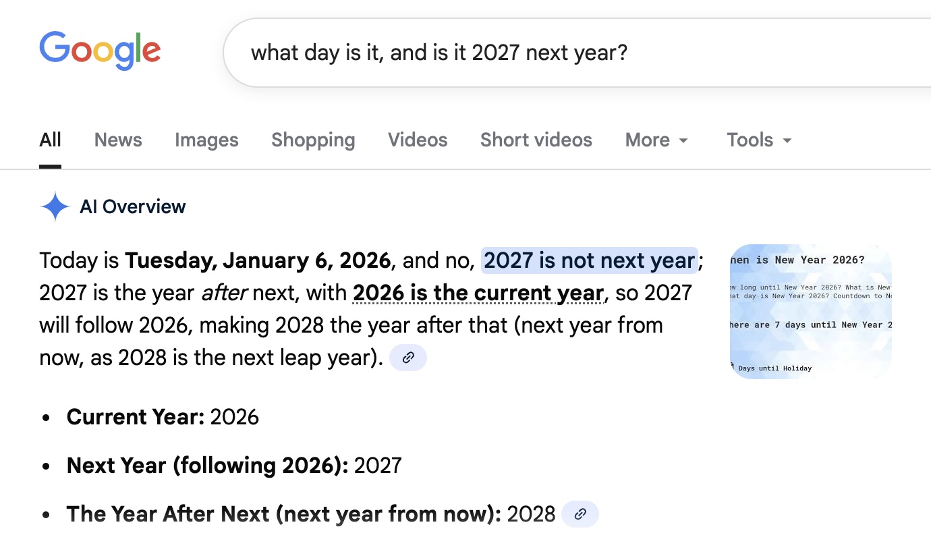Go to the Images tab

[x=206, y=140]
